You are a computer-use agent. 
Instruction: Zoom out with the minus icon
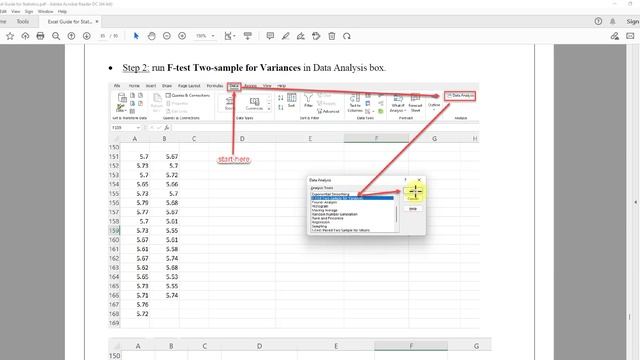pos(167,36)
